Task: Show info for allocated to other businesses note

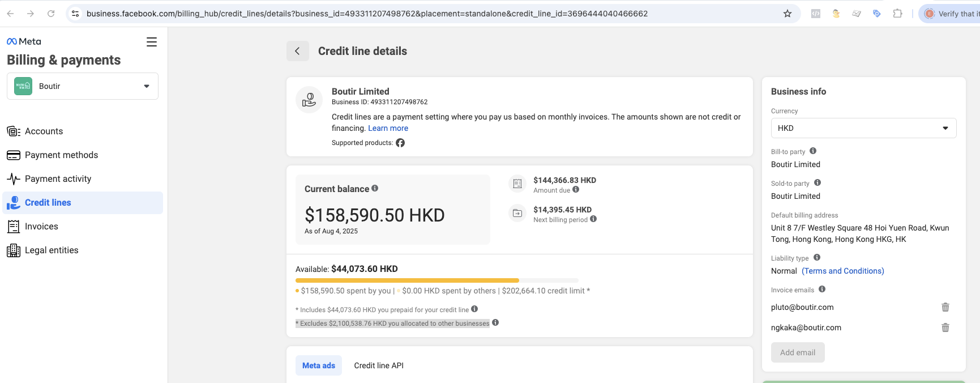Action: (495, 323)
